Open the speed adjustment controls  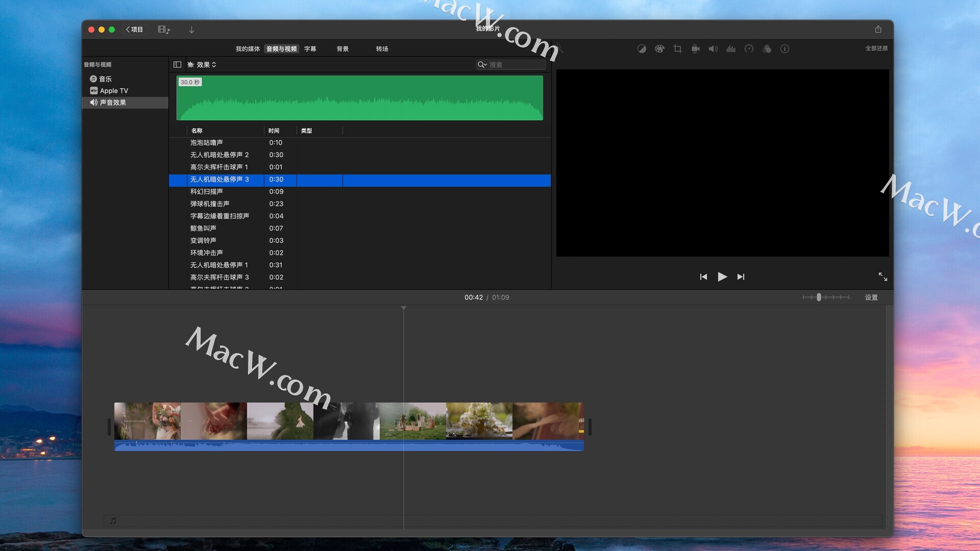coord(749,49)
